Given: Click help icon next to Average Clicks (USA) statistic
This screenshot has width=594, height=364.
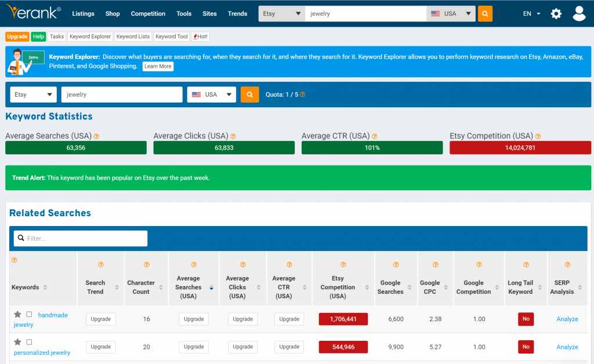Looking at the screenshot, I should pos(233,136).
